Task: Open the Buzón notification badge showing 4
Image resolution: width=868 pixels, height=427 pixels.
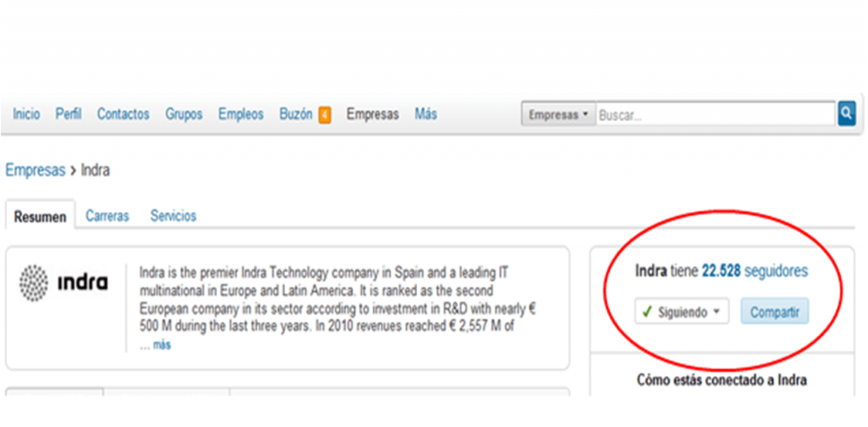Action: (x=325, y=115)
